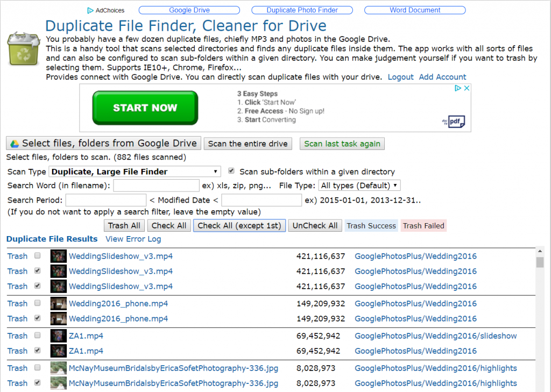
Task: Click the Search Word filename input field
Action: (157, 185)
